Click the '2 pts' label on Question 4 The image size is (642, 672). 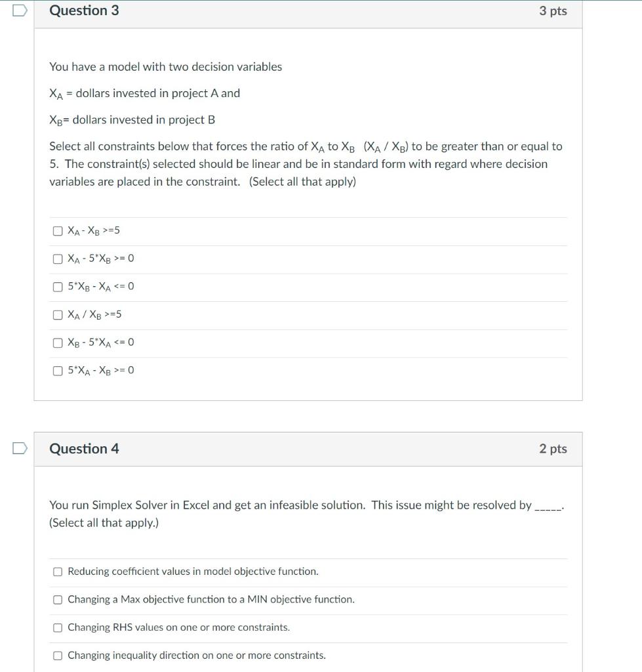553,448
